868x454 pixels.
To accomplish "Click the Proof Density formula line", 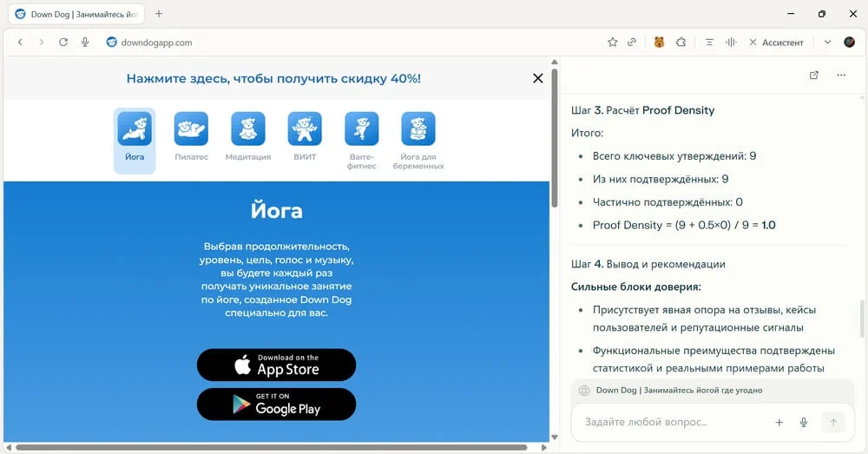I will (684, 226).
